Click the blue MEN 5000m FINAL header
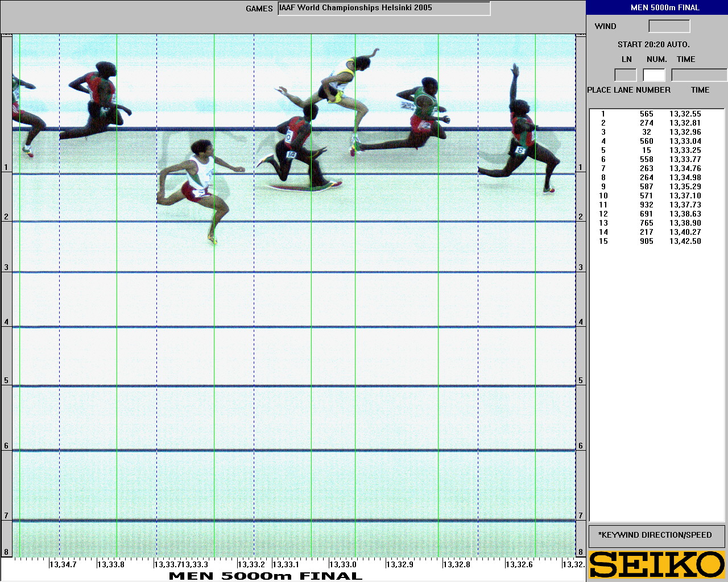This screenshot has width=728, height=582. [657, 7]
